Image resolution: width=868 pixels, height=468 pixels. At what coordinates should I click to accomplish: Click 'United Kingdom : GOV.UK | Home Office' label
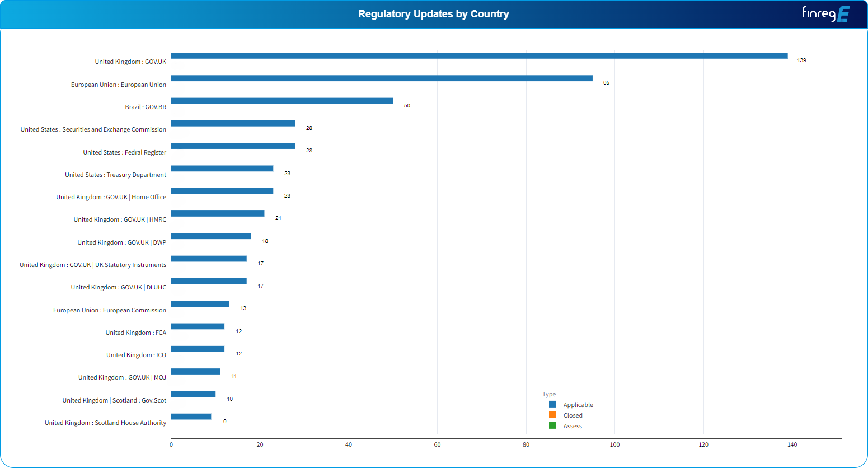111,197
